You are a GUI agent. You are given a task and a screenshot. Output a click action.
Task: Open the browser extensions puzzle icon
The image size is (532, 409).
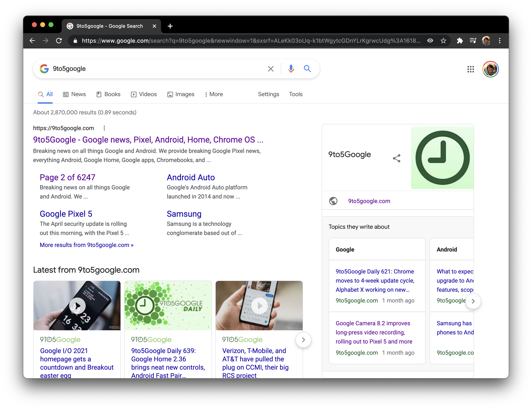point(460,41)
